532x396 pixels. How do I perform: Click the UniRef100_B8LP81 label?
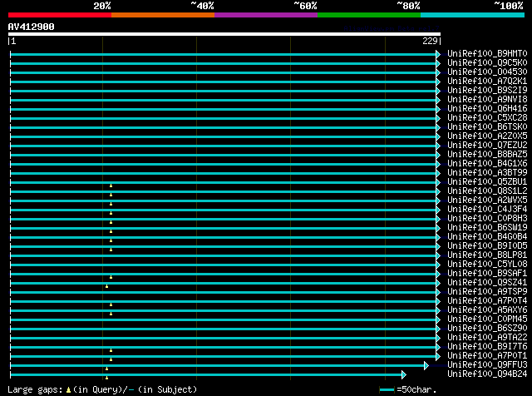coord(487,255)
